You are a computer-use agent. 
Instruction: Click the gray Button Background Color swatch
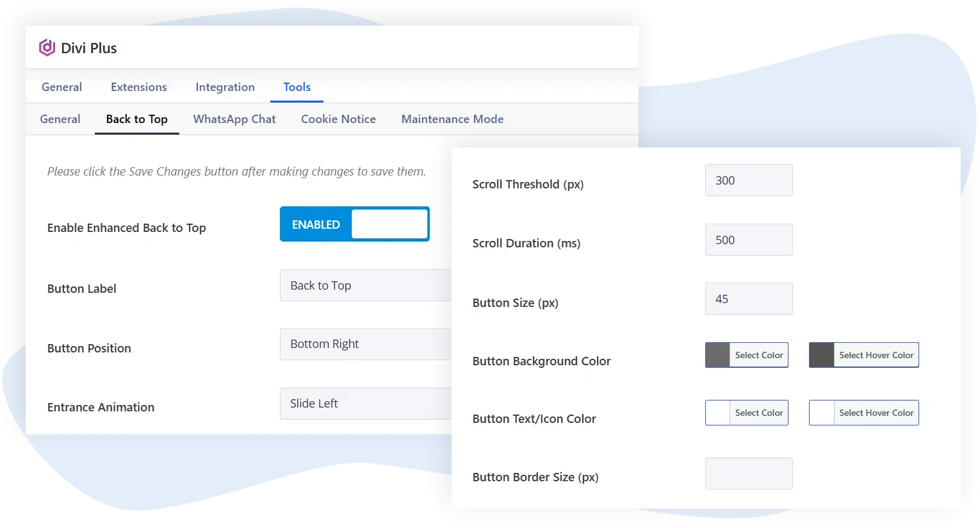717,355
